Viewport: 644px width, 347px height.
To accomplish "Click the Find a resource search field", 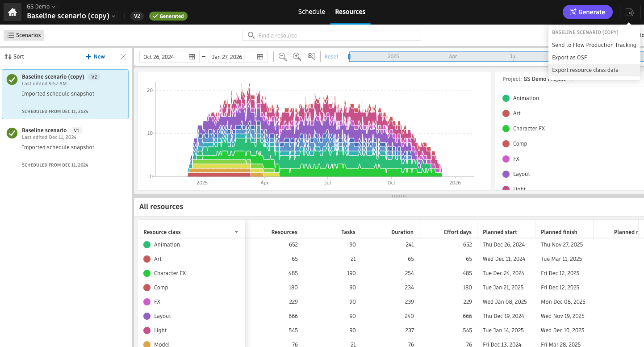I will (x=332, y=35).
